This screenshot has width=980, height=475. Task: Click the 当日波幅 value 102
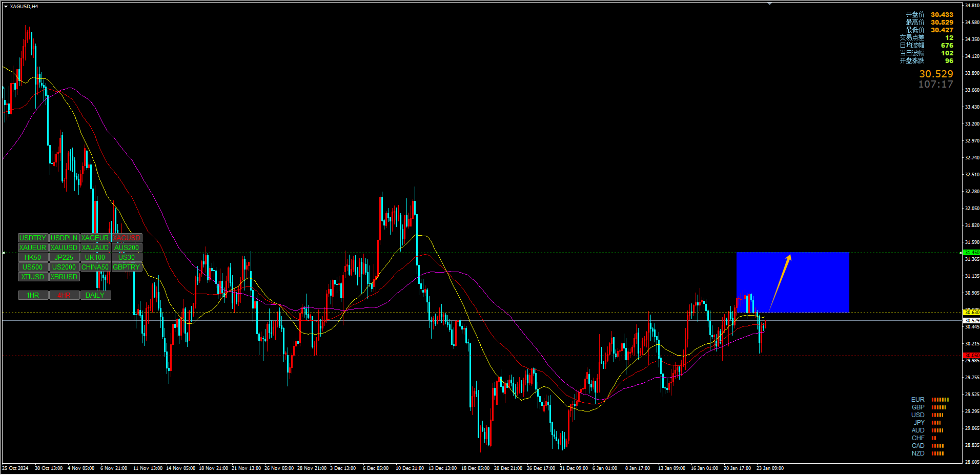point(947,53)
